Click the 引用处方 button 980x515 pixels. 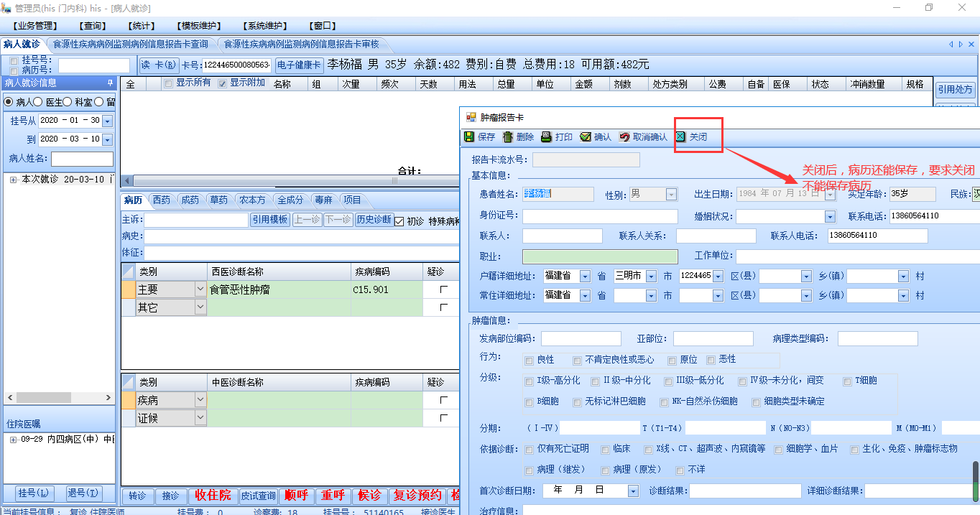pyautogui.click(x=956, y=90)
